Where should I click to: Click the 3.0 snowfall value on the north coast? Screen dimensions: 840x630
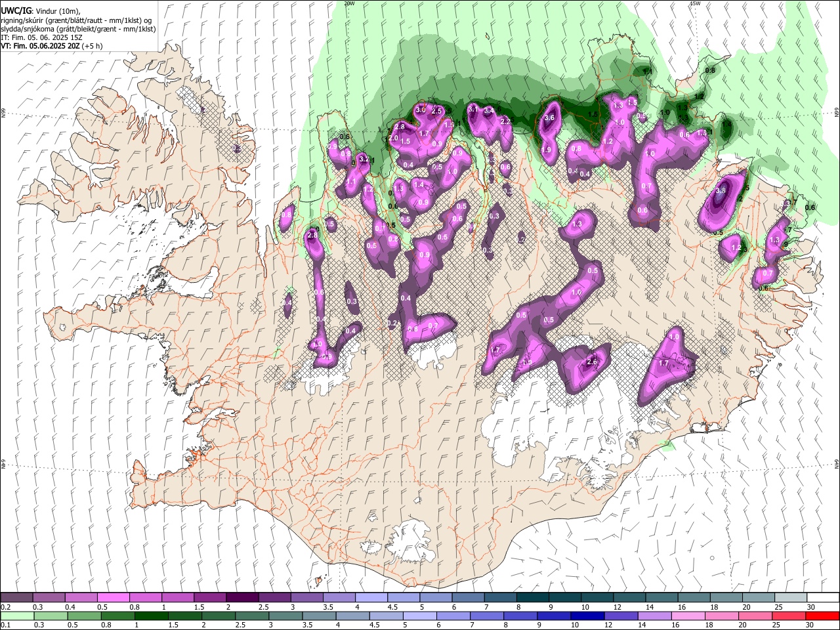(421, 110)
